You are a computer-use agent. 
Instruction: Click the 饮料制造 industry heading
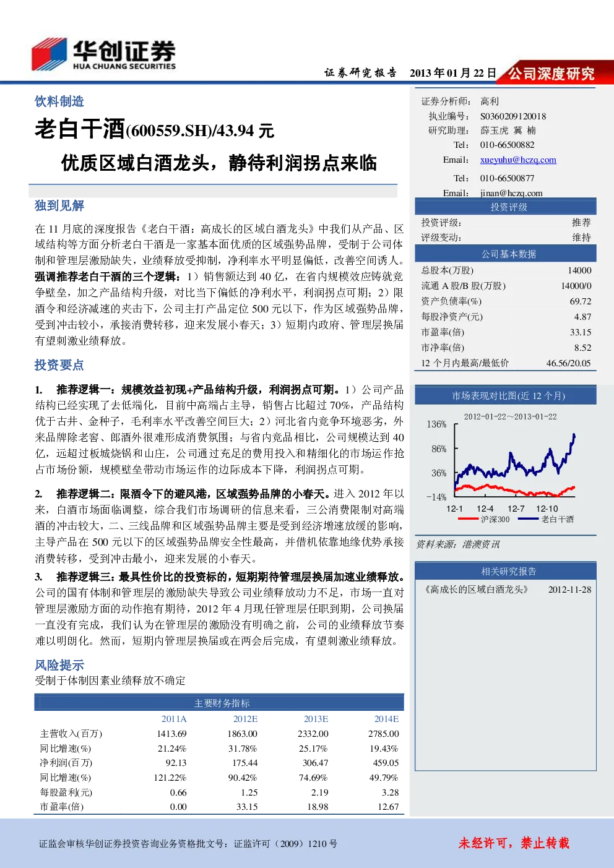click(59, 101)
